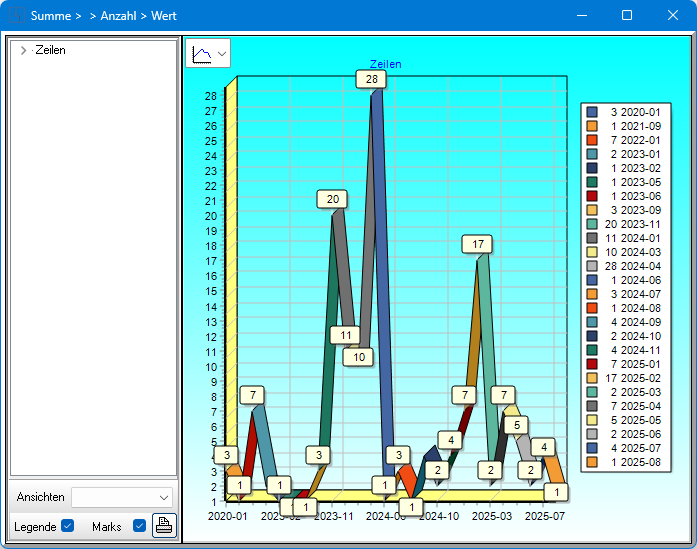Click the data mark label 17 on chart
697x549 pixels.
(x=479, y=244)
